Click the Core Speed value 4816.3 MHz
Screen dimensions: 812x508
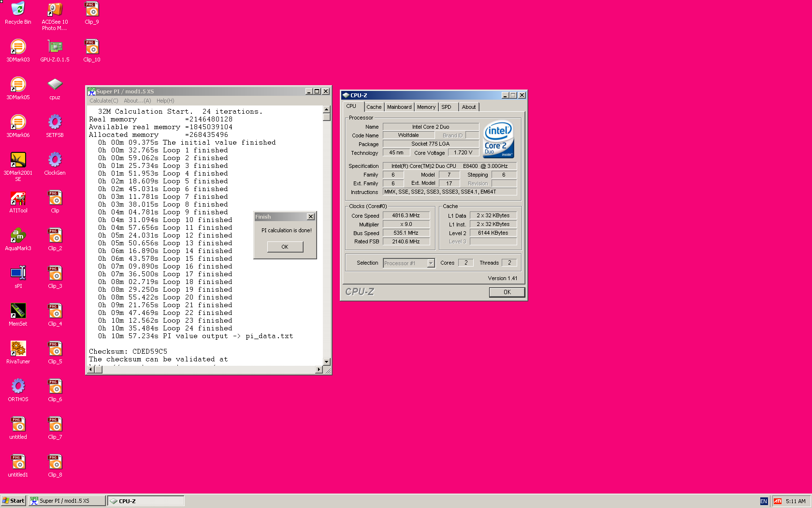406,215
